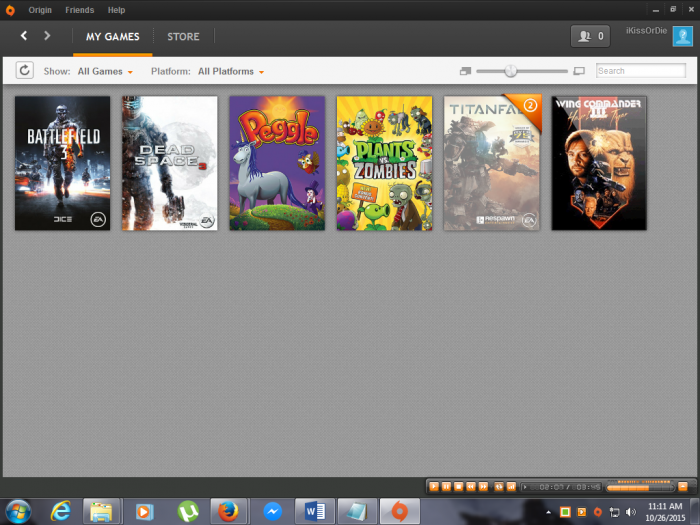Click the Origin logo in the title bar
Image resolution: width=700 pixels, height=525 pixels.
pos(10,10)
